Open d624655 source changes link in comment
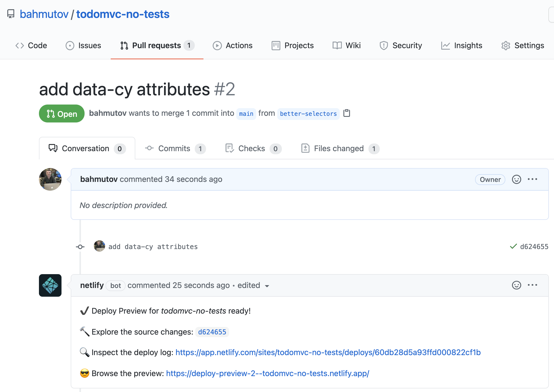The image size is (554, 392). pos(212,332)
